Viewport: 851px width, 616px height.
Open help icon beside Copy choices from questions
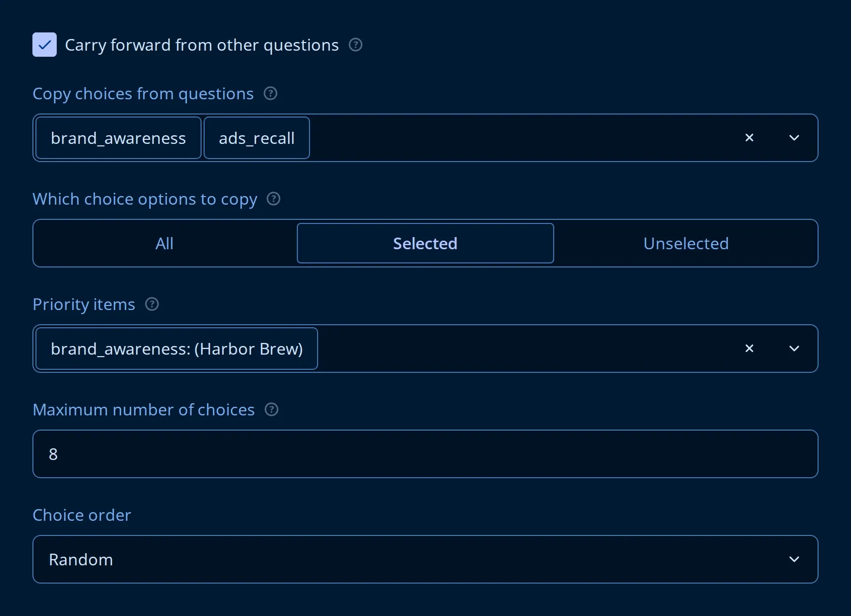[270, 93]
